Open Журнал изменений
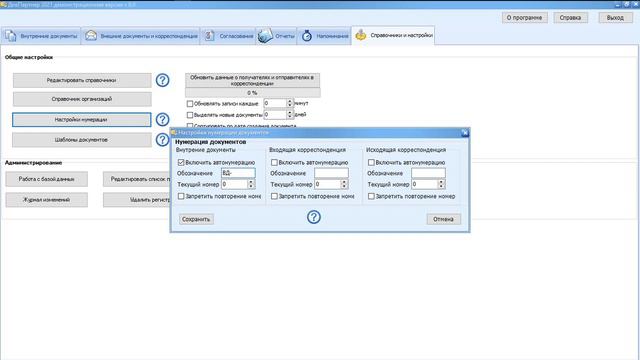640x360 pixels. point(47,200)
